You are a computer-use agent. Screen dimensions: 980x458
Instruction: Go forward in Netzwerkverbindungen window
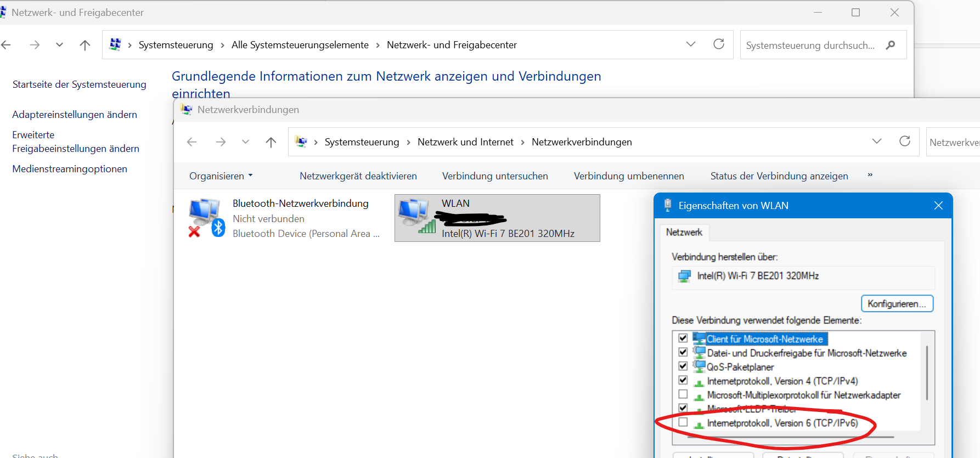click(x=221, y=142)
